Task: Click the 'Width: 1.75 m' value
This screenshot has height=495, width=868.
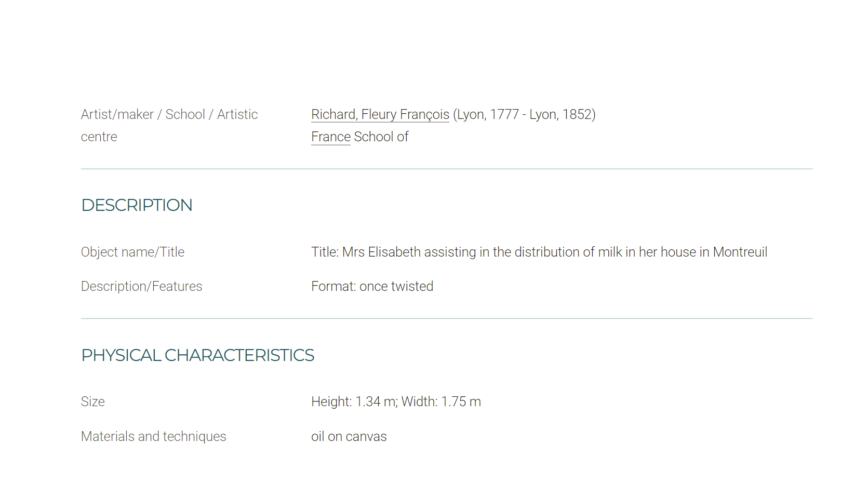Action: tap(441, 402)
